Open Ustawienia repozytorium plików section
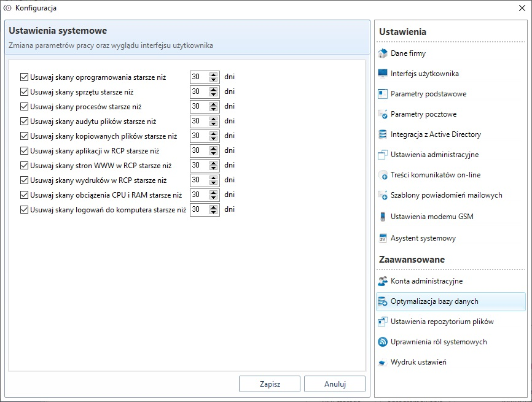This screenshot has width=532, height=402. pyautogui.click(x=442, y=322)
